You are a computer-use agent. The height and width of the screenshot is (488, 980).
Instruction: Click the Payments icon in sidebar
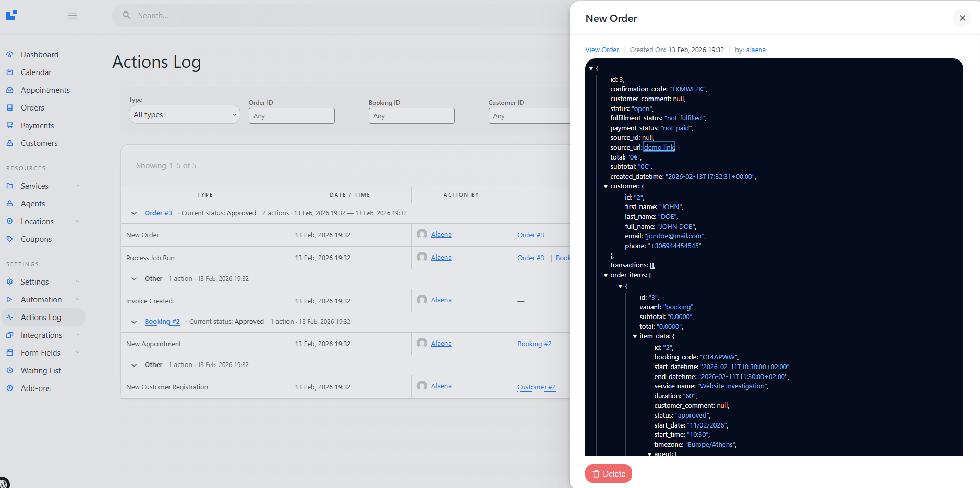tap(10, 126)
